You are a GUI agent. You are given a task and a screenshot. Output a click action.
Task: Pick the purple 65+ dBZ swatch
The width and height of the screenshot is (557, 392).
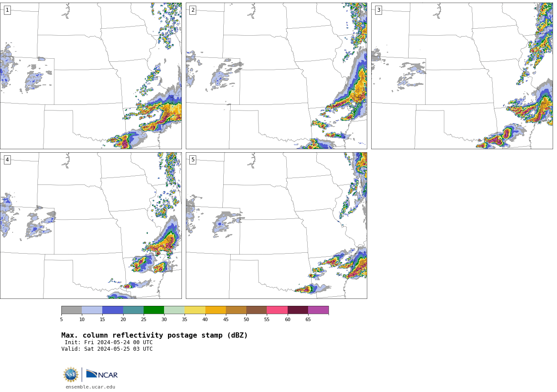318,310
